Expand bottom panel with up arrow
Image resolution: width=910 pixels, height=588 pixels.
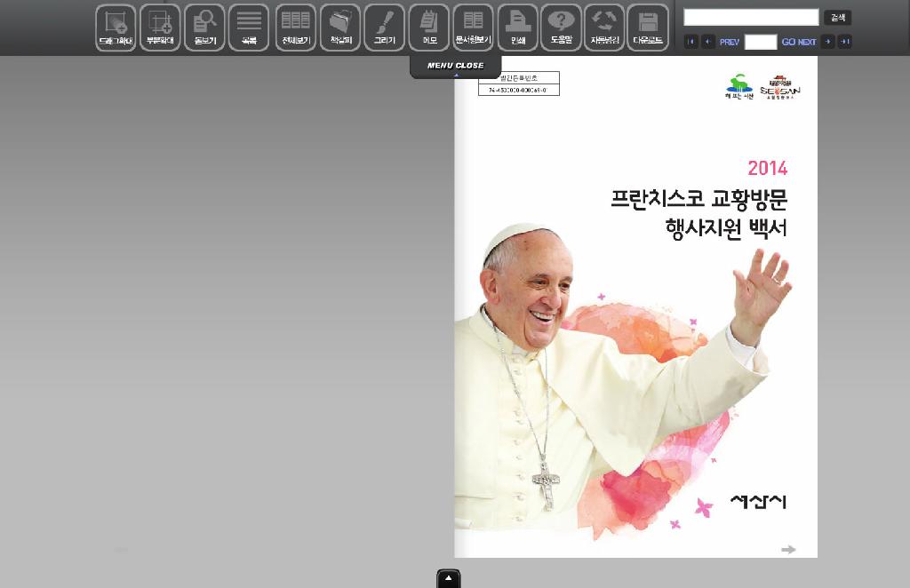click(449, 578)
